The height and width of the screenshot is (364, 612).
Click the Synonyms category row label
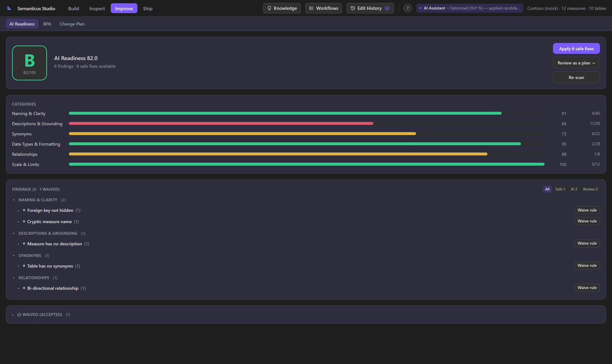[x=22, y=134]
